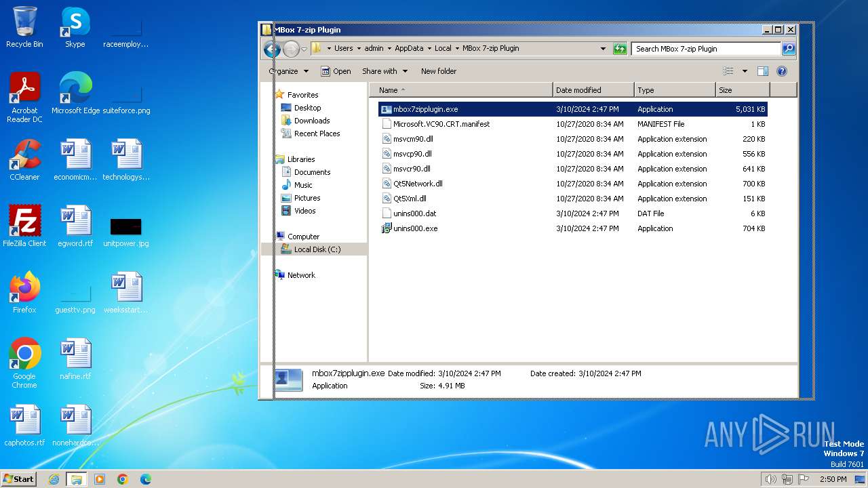Sort by Date modified column header
Screen dimensions: 868x488
click(x=593, y=90)
